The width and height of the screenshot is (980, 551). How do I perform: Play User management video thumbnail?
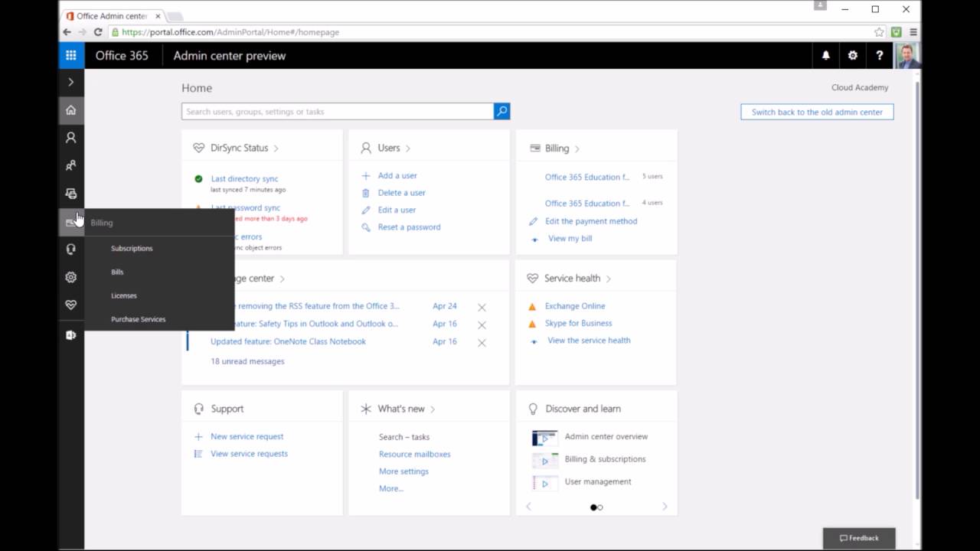(x=544, y=483)
